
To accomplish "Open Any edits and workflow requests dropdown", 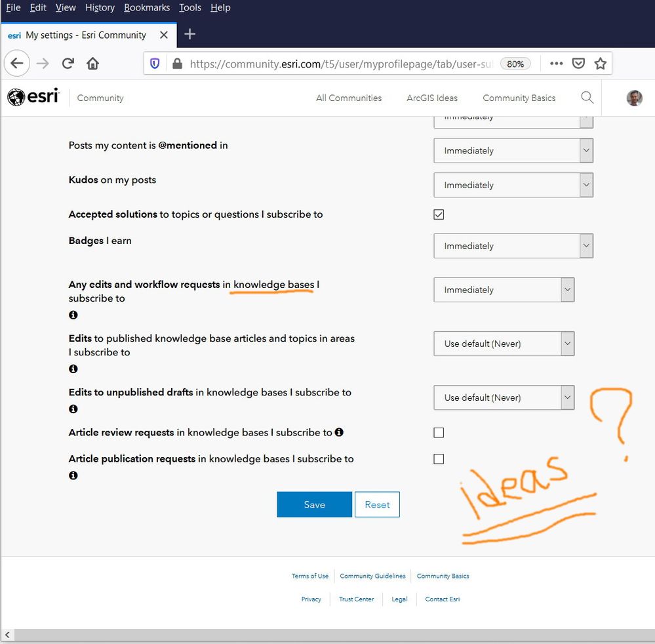I will coord(504,290).
